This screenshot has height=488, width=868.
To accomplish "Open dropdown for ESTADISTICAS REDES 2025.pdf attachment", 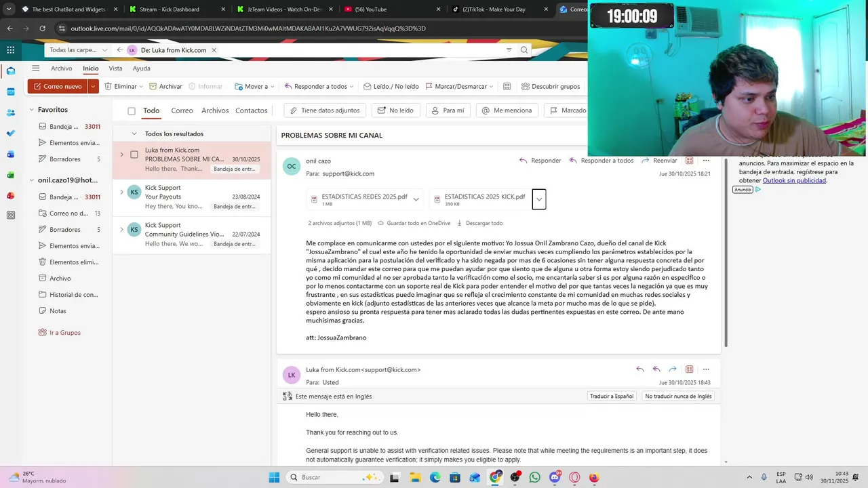I will click(x=416, y=199).
